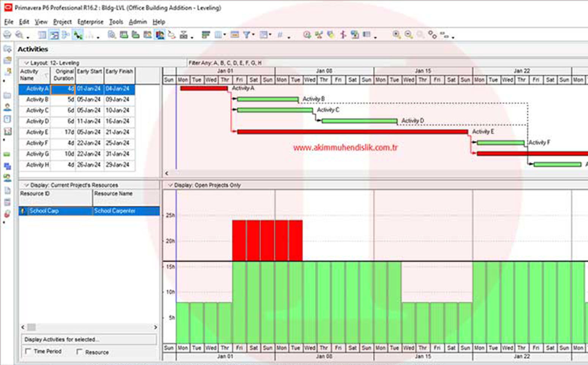Open the File menu
Screen dimensions: 588x365
9,22
